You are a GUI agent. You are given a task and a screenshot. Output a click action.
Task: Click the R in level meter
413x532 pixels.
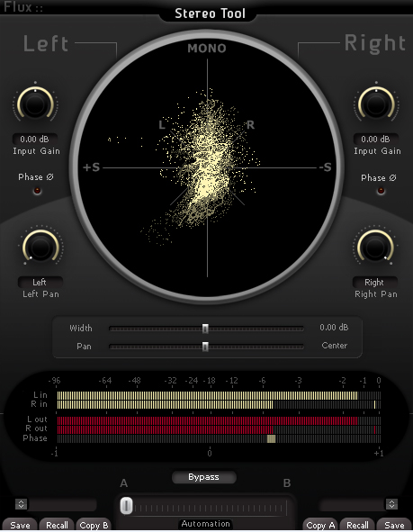pos(219,404)
